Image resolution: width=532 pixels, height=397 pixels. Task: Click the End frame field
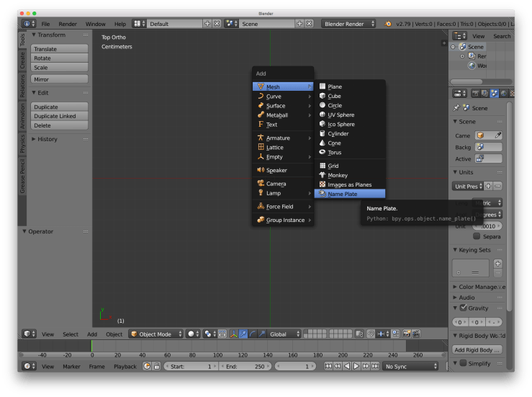(x=245, y=367)
